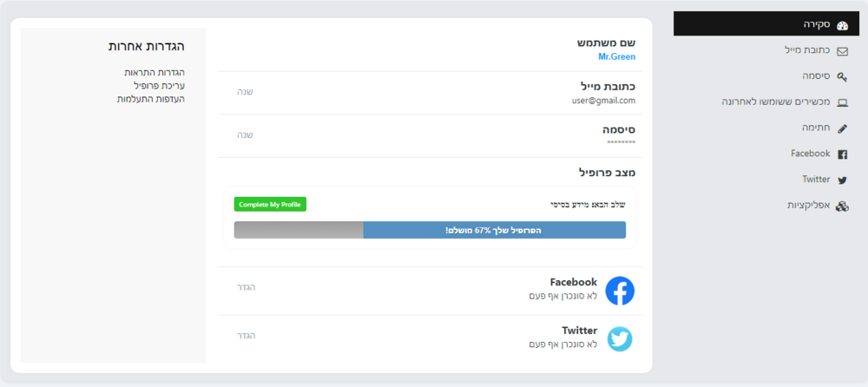Click the large round Facebook logo
The height and width of the screenshot is (387, 868).
coord(620,291)
